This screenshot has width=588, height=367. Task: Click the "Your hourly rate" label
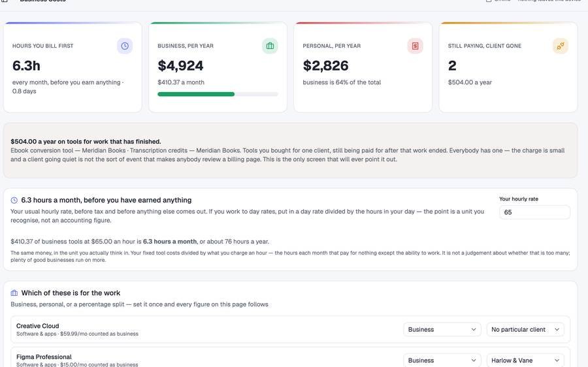click(519, 199)
